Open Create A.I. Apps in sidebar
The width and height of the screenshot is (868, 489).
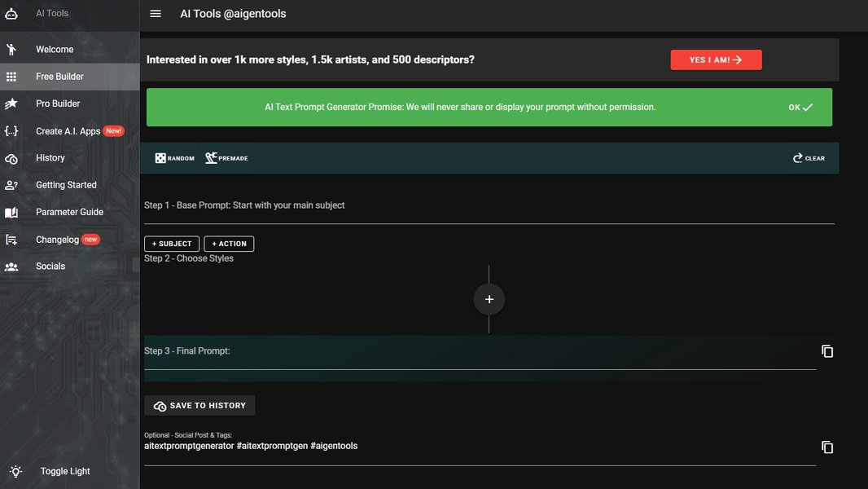[x=70, y=131]
